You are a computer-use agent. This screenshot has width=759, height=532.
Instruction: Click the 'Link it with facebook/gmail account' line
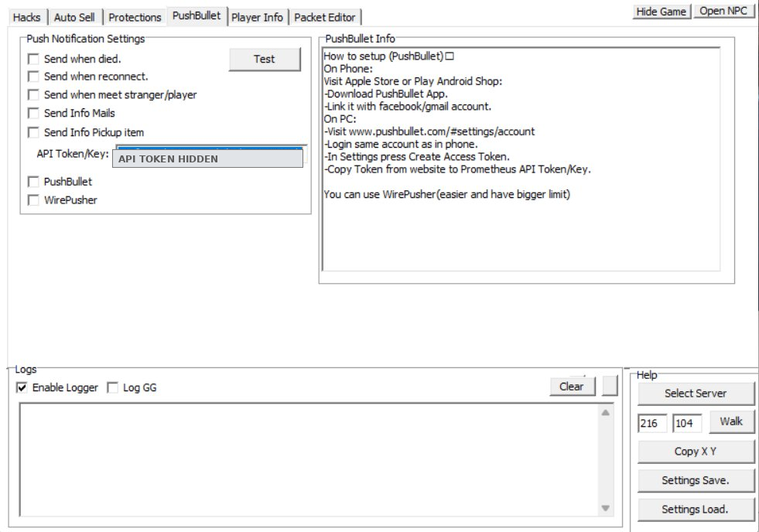coord(408,107)
